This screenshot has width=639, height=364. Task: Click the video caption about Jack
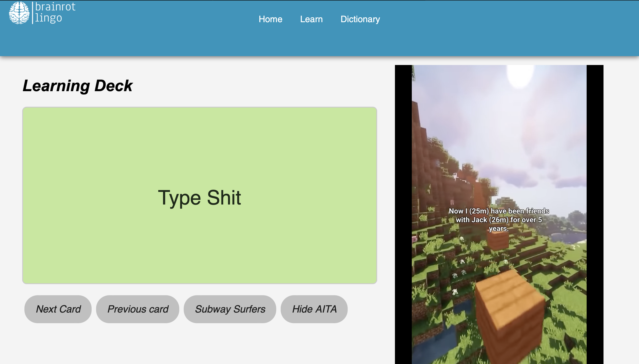coord(499,220)
